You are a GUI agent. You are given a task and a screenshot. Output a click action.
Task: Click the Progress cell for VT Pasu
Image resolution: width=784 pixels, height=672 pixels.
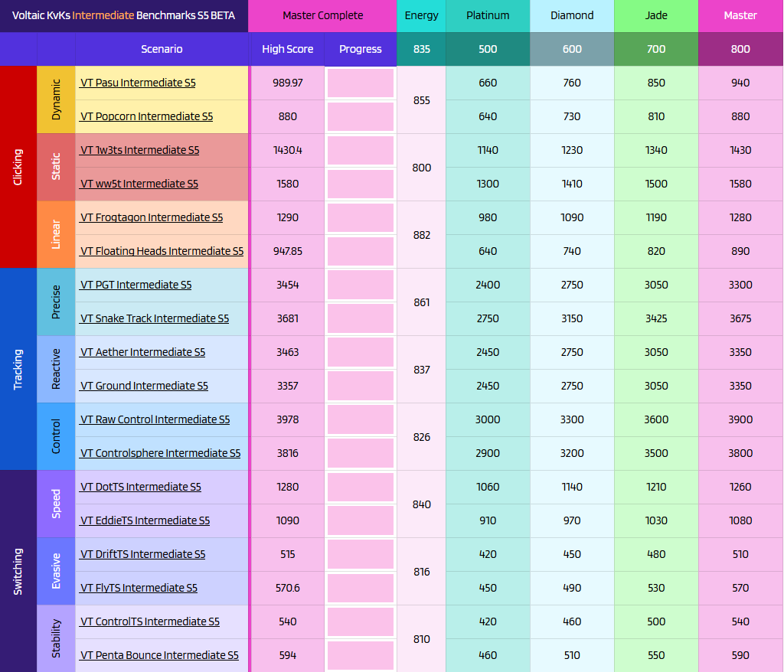point(360,83)
